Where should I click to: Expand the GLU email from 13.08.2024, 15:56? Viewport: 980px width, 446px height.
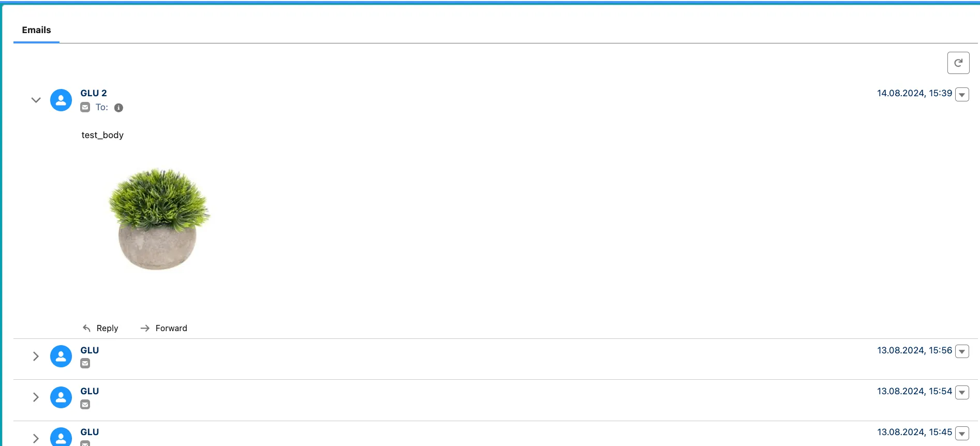[x=36, y=356]
